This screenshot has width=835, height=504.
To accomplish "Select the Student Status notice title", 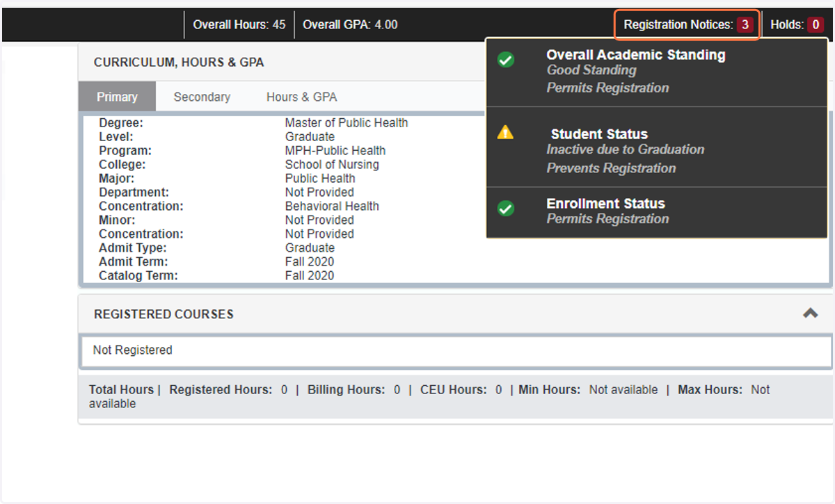I will (599, 134).
